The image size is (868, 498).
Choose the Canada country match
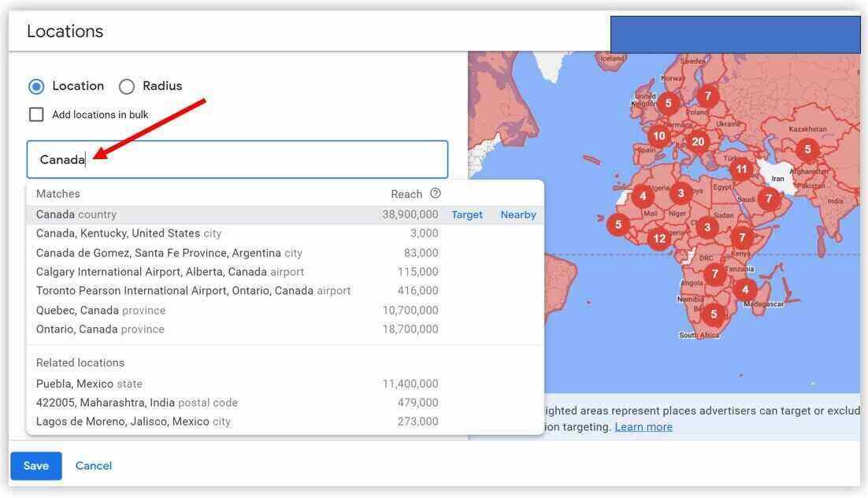285,215
